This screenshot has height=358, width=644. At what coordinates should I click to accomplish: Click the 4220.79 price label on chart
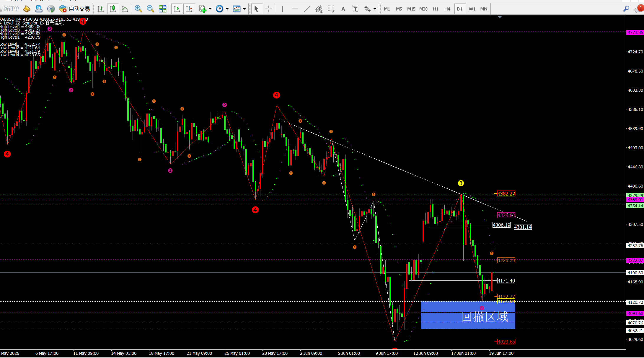(506, 260)
